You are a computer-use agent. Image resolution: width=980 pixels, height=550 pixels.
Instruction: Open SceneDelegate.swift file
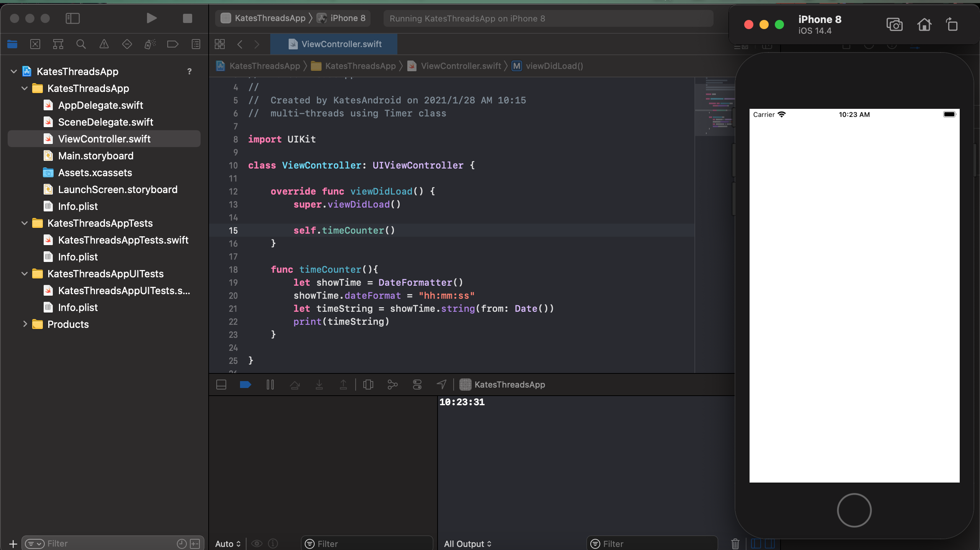(x=105, y=122)
